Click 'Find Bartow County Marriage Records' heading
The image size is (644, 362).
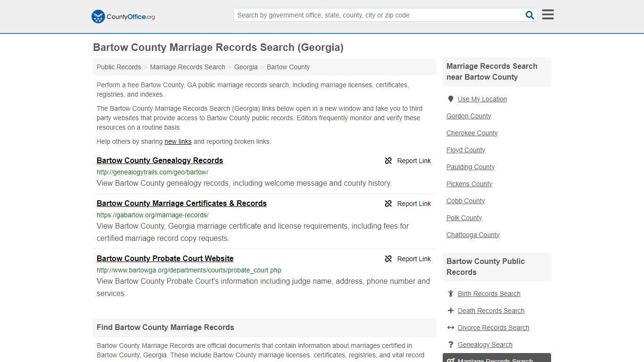click(165, 327)
